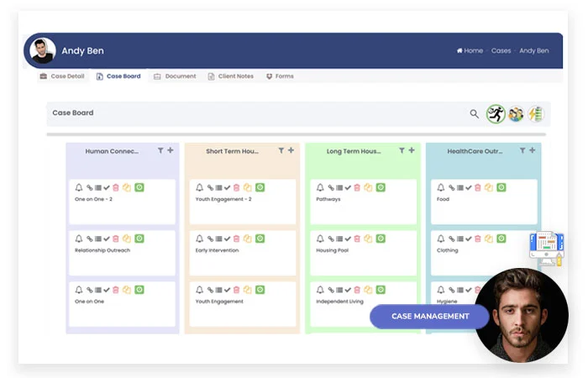
Task: Click the running person icon in Case Board bar
Action: [x=496, y=113]
